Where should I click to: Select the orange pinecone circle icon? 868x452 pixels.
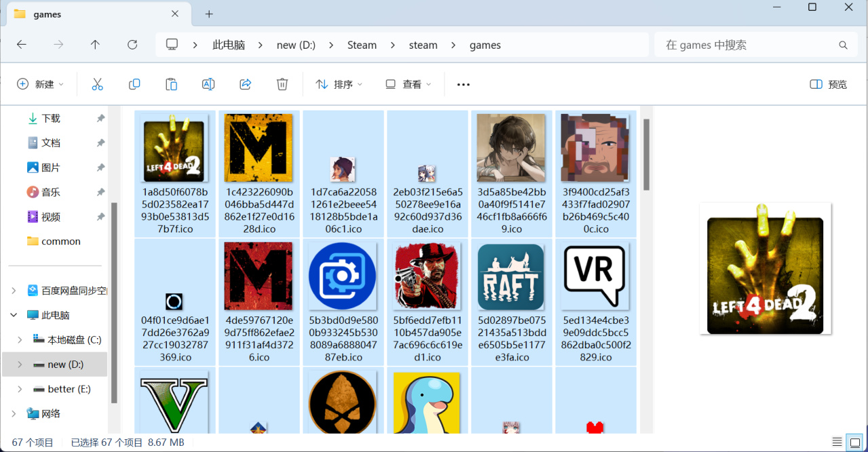343,401
